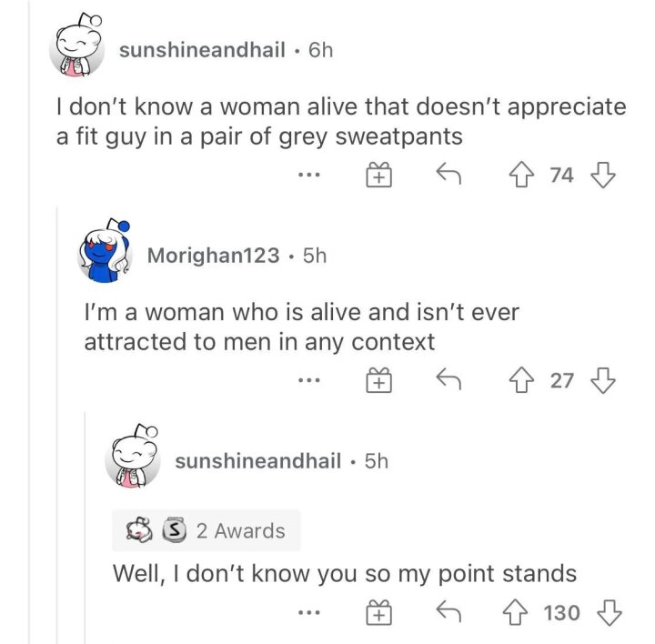Viewport: 655px width, 644px height.
Task: Collapse the thread line beside Morighan123's comment
Action: point(57,424)
